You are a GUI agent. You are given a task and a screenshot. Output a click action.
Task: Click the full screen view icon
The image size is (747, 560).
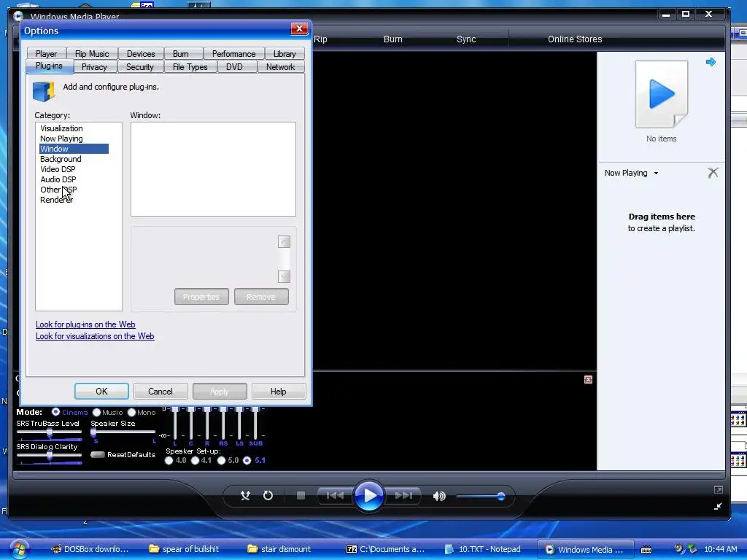(x=719, y=489)
